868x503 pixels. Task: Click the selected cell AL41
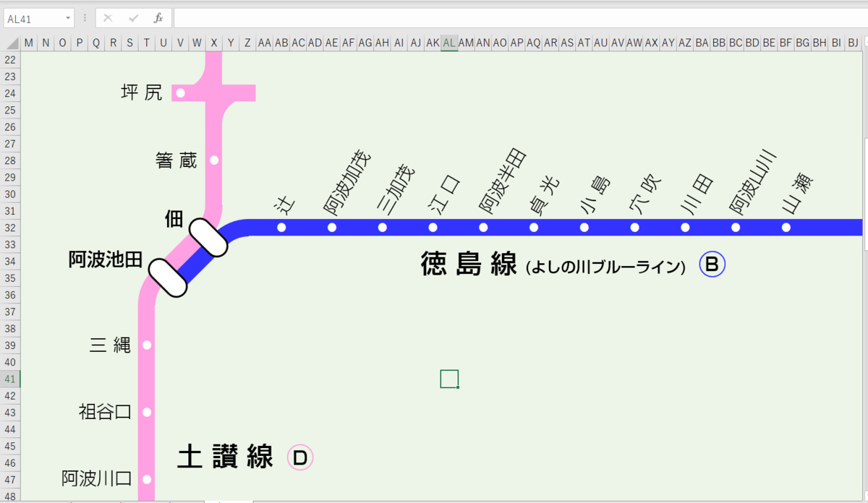pos(449,379)
